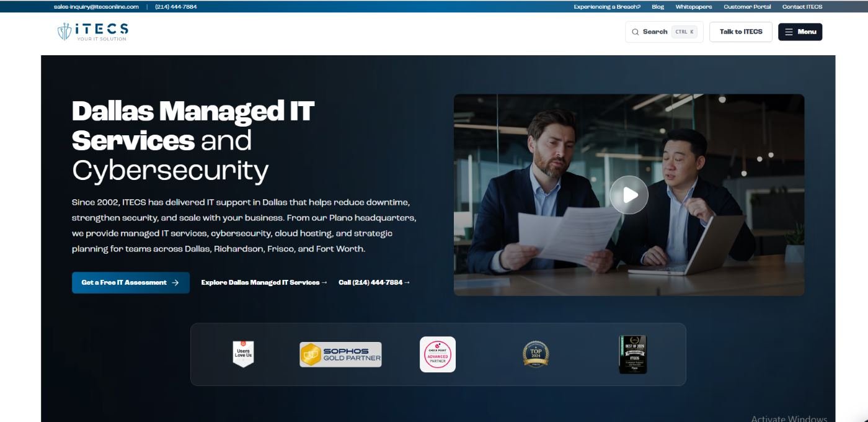
Task: Click the hamburger lines icon in Menu
Action: tap(789, 32)
